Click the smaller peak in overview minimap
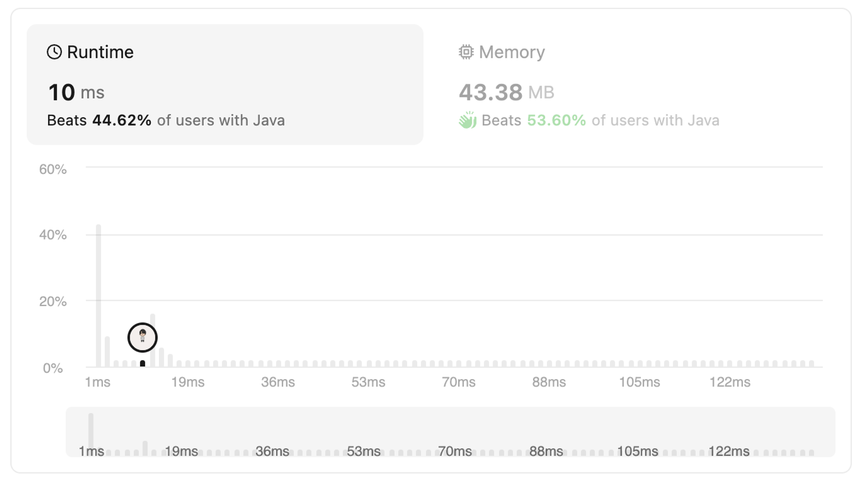Viewport: 868px width, 477px height. pos(145,448)
